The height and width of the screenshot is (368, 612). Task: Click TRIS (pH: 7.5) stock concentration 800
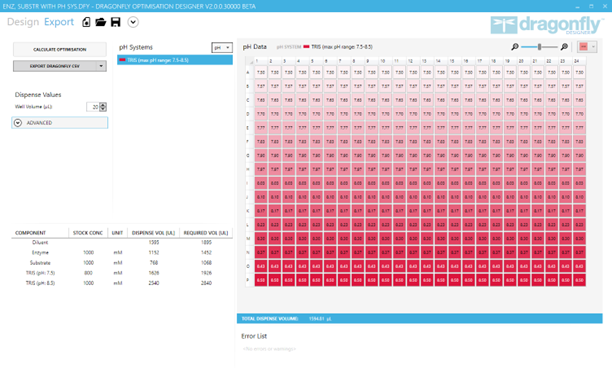point(88,273)
